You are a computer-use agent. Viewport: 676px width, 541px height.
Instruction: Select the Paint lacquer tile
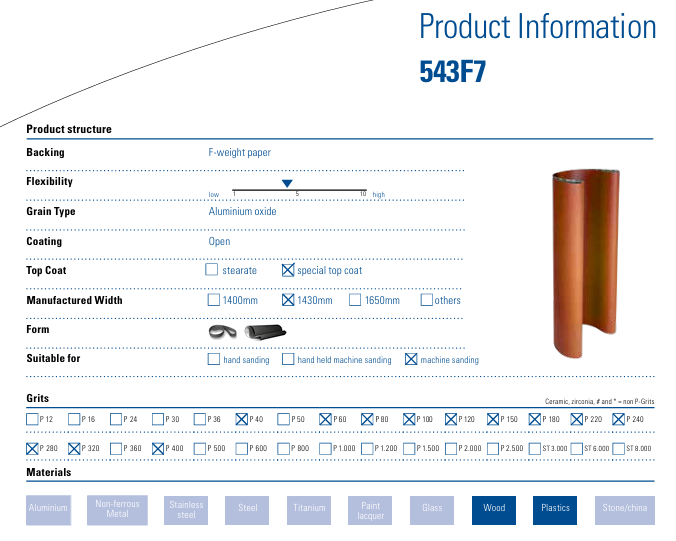click(x=370, y=510)
